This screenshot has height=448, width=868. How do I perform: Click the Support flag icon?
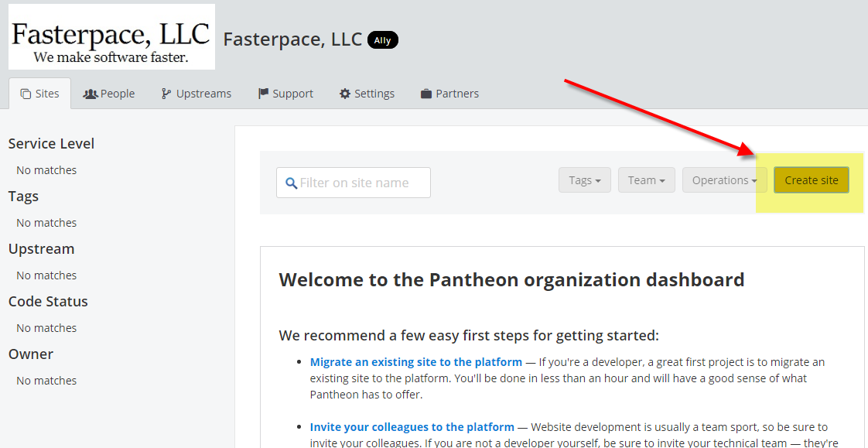click(264, 94)
